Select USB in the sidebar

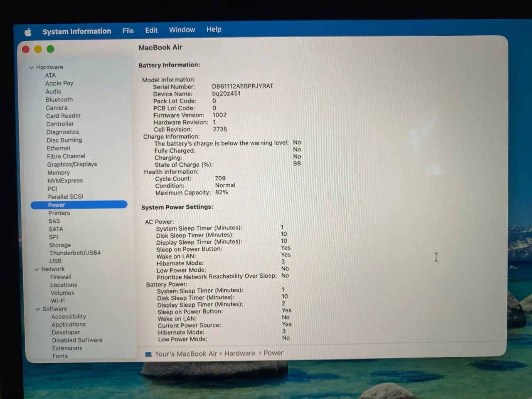(55, 261)
